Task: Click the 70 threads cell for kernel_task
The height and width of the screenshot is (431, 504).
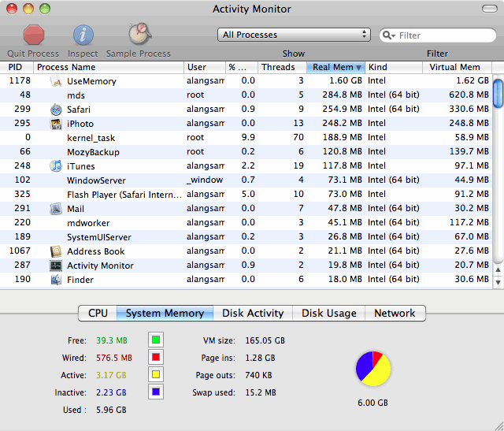Action: point(298,137)
